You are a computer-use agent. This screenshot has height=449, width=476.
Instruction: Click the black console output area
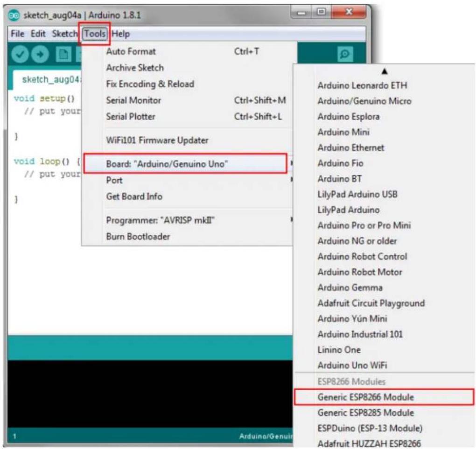[x=150, y=394]
